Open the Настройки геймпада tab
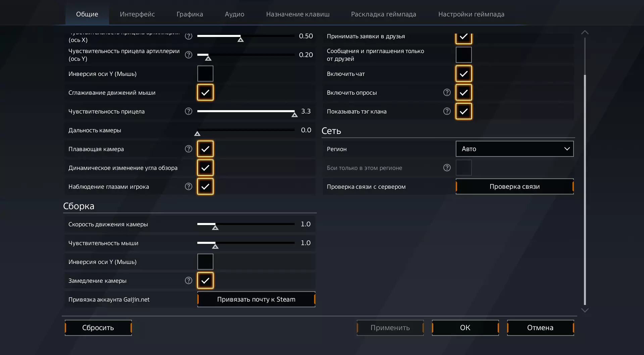644x355 pixels. tap(471, 14)
